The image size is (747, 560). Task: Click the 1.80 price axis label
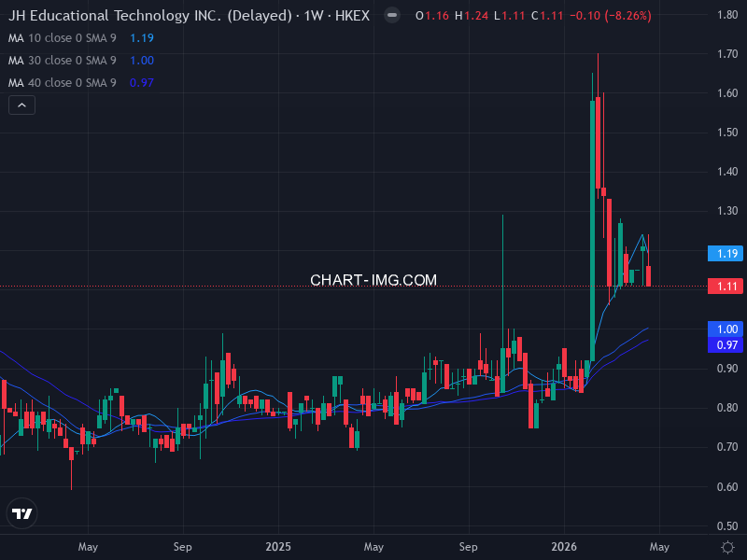click(x=727, y=15)
